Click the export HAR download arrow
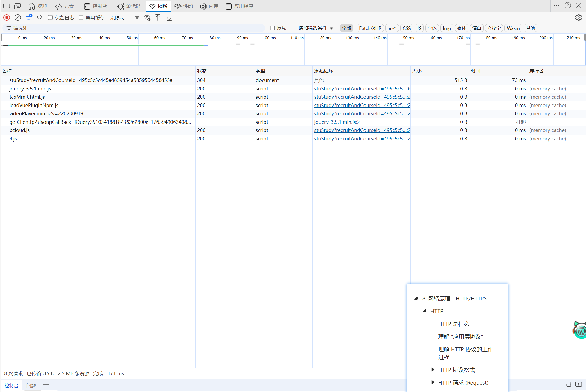 point(169,18)
